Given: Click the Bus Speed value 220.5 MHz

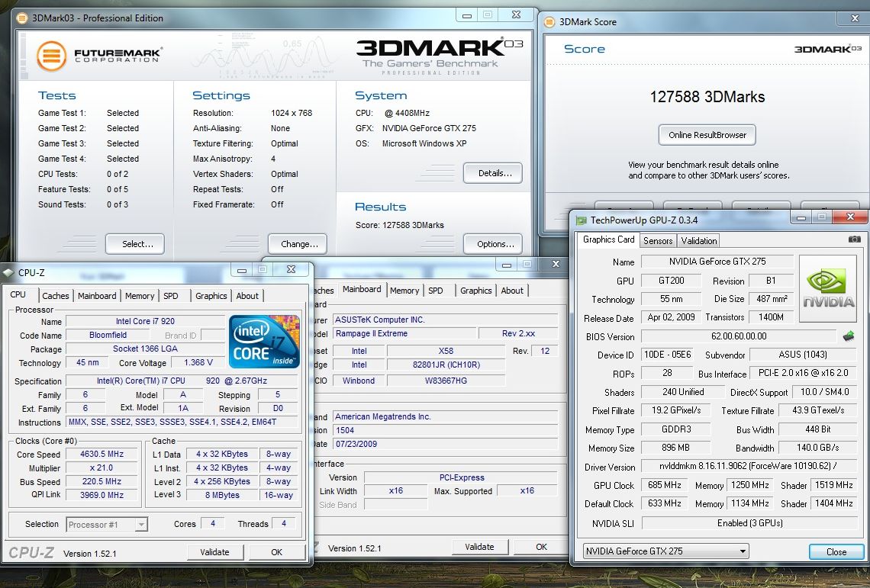Looking at the screenshot, I should pyautogui.click(x=101, y=481).
